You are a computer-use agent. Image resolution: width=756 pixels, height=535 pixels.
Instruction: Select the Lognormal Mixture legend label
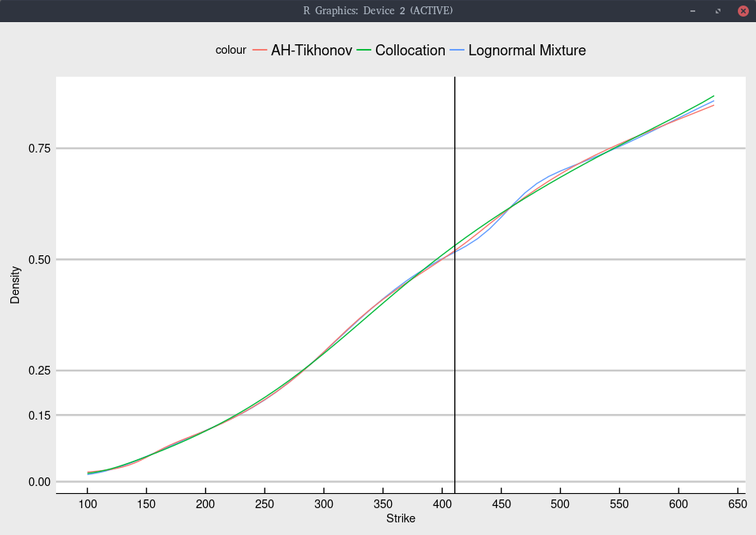click(527, 50)
